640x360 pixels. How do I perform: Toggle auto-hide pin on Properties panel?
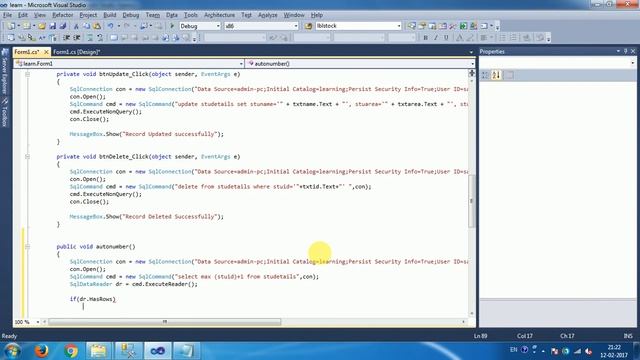pos(625,51)
